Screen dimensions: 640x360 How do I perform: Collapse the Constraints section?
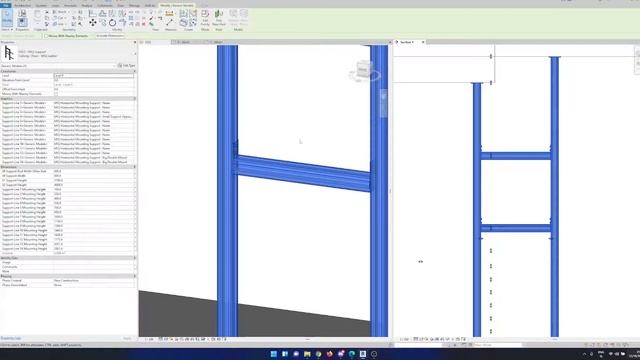pos(134,71)
